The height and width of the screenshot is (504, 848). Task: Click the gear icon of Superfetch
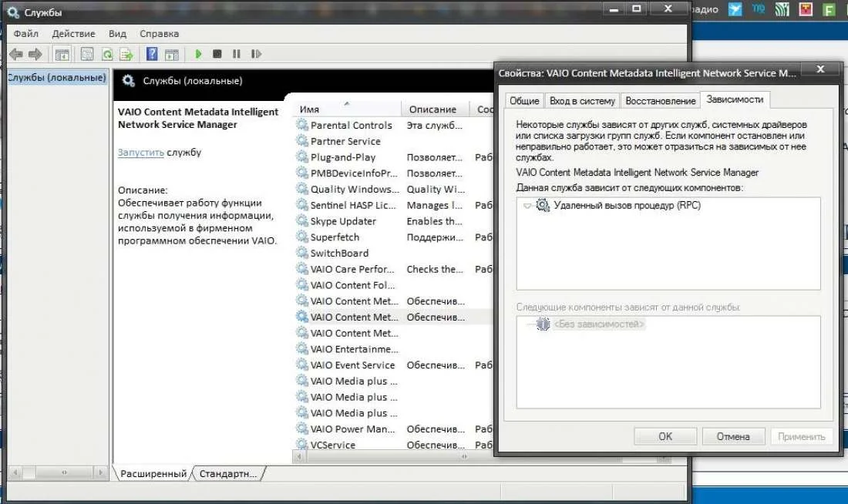tap(301, 237)
